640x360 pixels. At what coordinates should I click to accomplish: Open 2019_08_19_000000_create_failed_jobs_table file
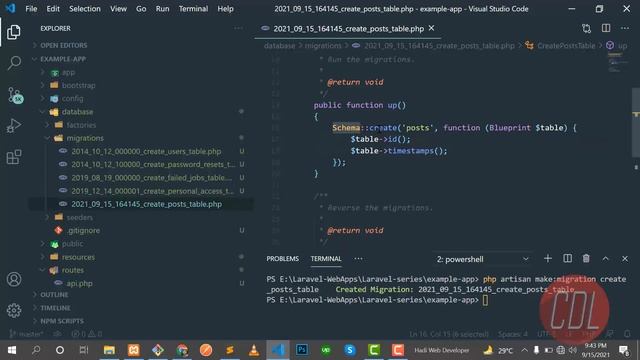(x=151, y=178)
